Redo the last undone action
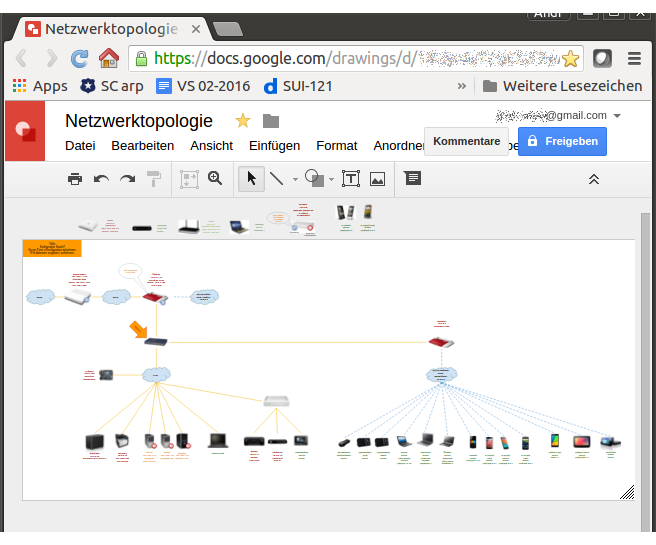 (127, 179)
